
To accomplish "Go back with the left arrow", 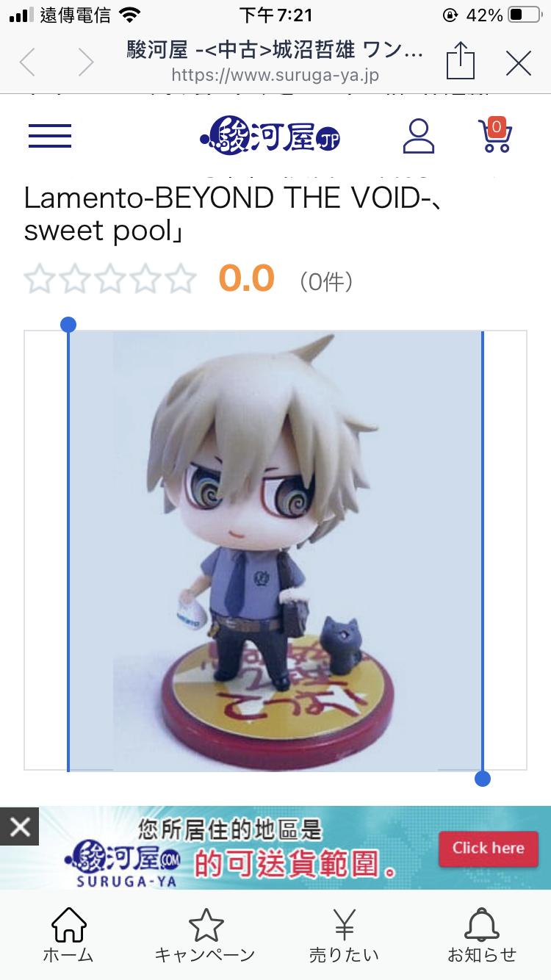I will click(27, 63).
